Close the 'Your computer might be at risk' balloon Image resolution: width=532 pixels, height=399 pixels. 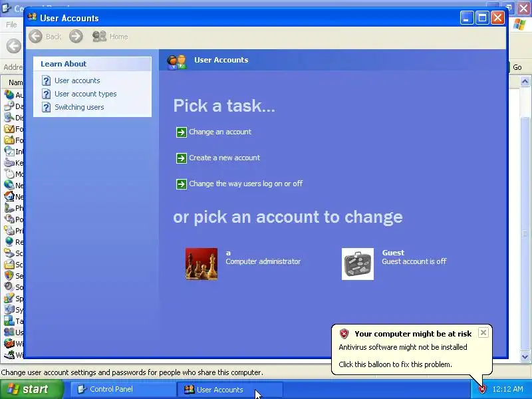[483, 332]
